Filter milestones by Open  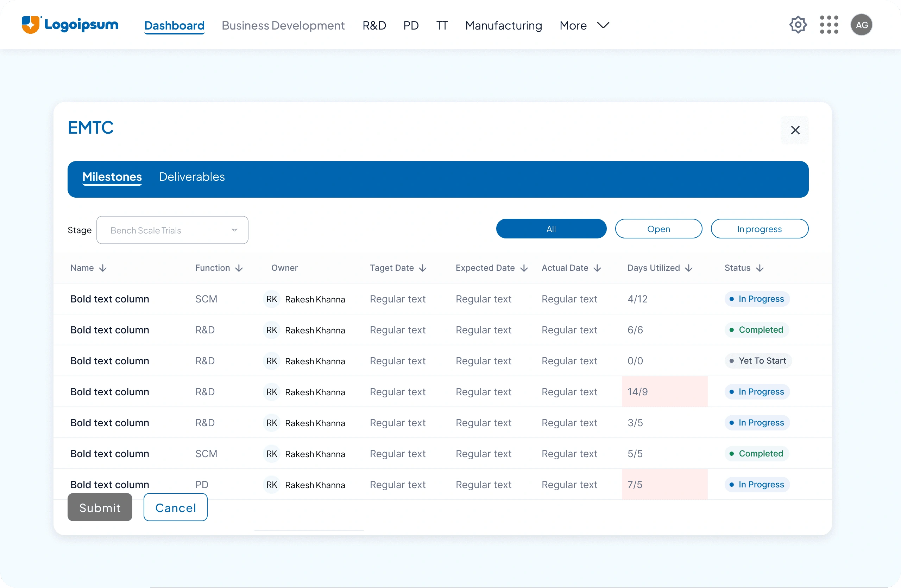pos(659,229)
